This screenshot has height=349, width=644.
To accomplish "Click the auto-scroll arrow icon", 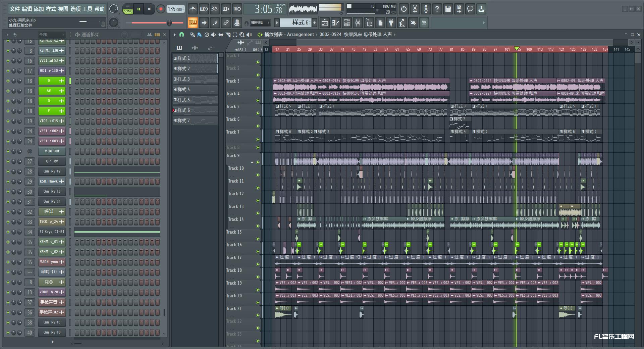I will tap(204, 23).
